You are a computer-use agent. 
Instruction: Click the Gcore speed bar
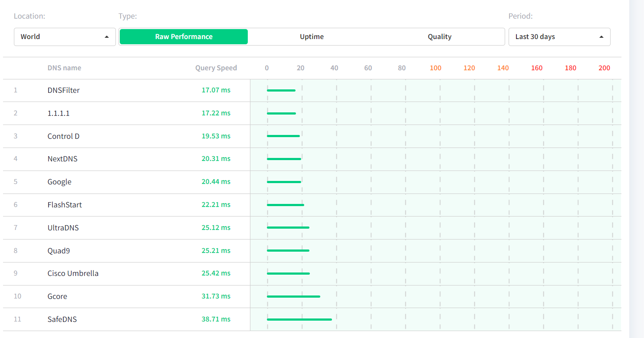(293, 296)
